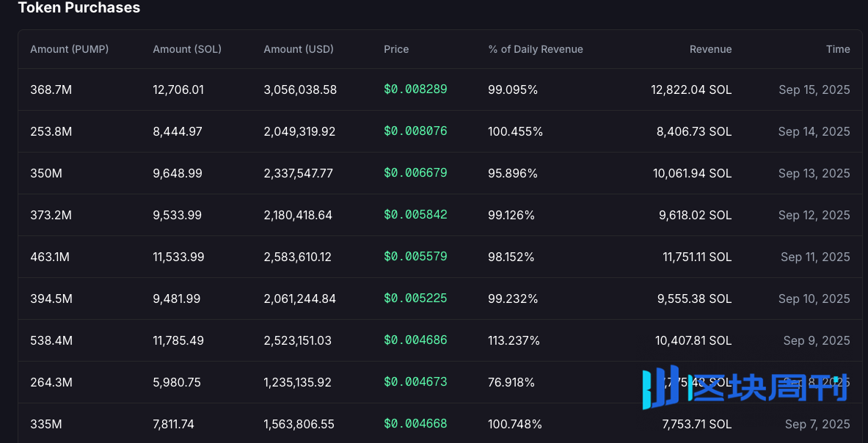Select the 463.1M PUMP amount cell
The image size is (868, 443).
click(50, 257)
